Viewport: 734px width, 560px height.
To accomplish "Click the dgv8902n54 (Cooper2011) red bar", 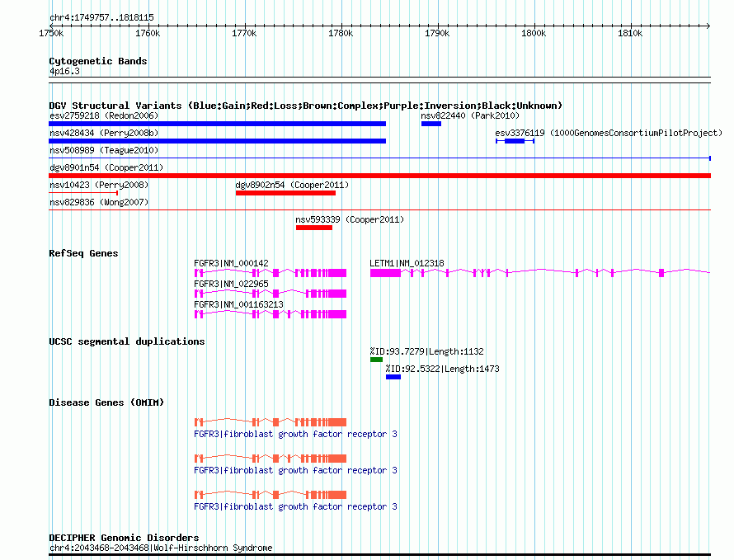I will click(285, 193).
